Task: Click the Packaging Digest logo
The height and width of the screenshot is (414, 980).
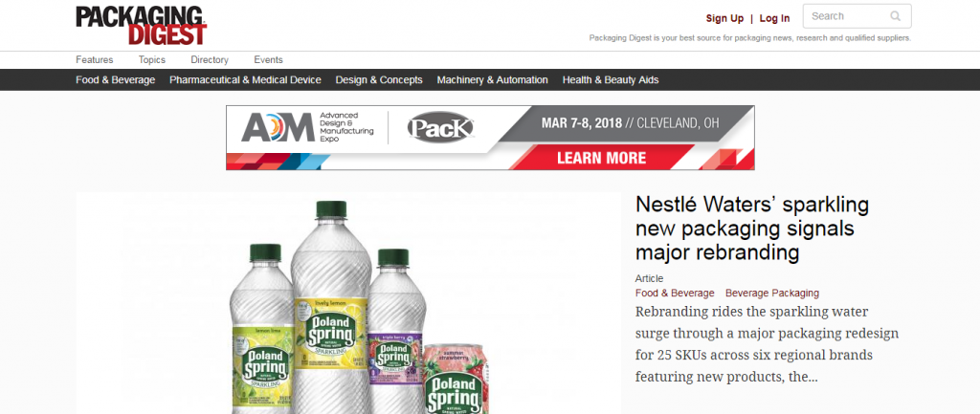Action: pos(142,26)
